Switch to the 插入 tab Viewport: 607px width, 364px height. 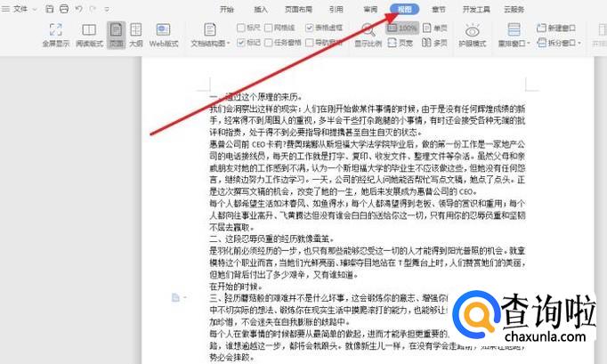[x=261, y=9]
